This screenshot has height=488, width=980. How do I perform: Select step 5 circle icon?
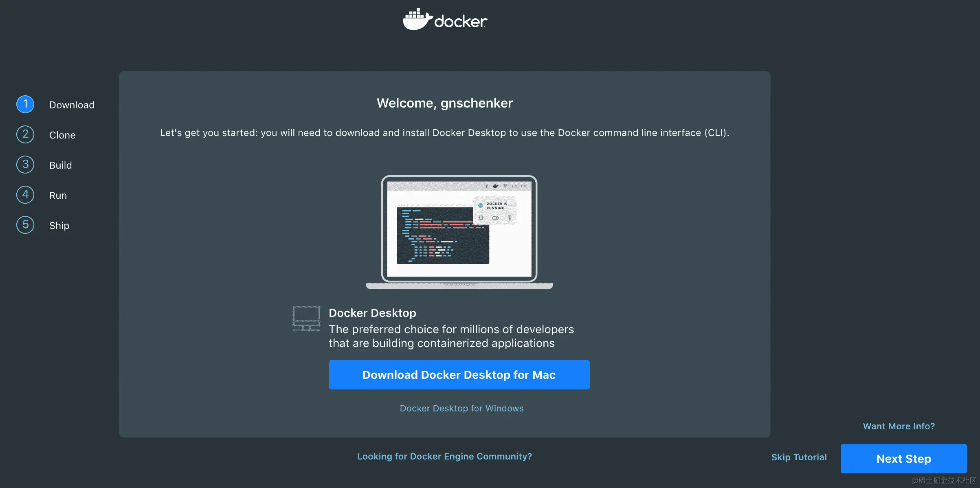[x=25, y=225]
